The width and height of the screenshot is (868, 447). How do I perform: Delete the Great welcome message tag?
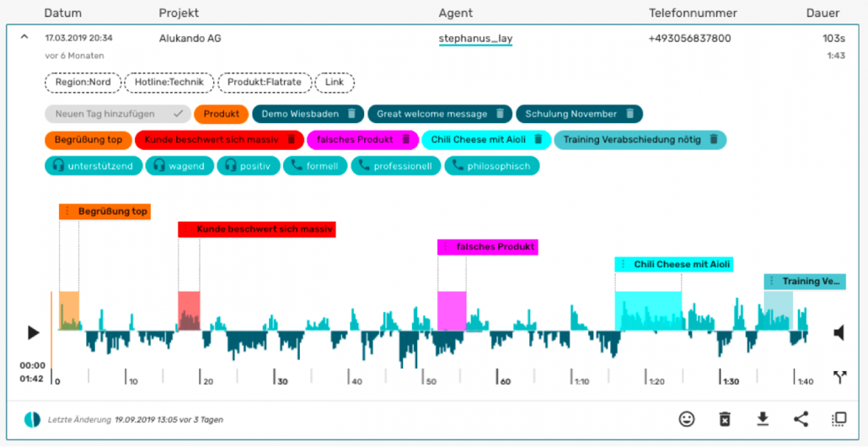500,114
